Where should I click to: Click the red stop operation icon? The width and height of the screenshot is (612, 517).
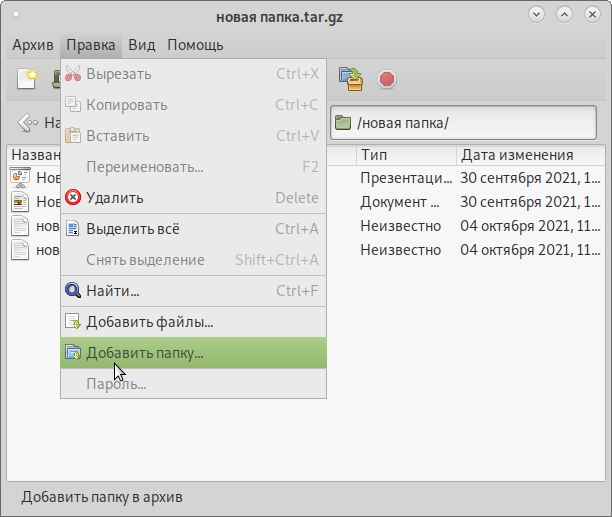click(x=387, y=79)
